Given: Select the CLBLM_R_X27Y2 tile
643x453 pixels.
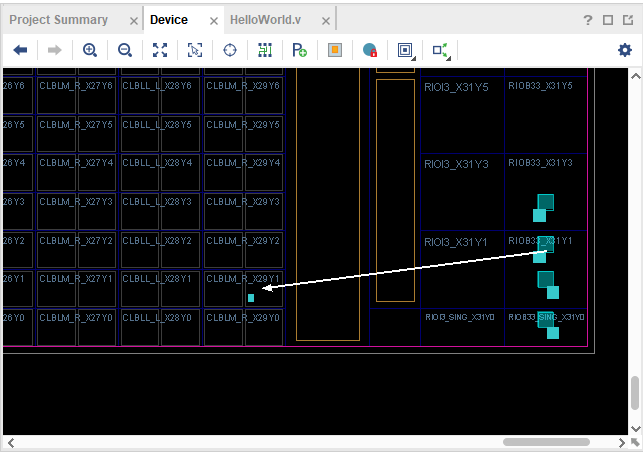Looking at the screenshot, I should 76,250.
